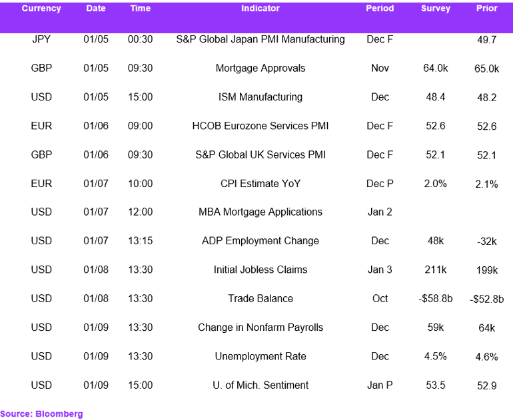The width and height of the screenshot is (513, 420).
Task: Select the CPI Estimate YoY indicator
Action: [260, 183]
